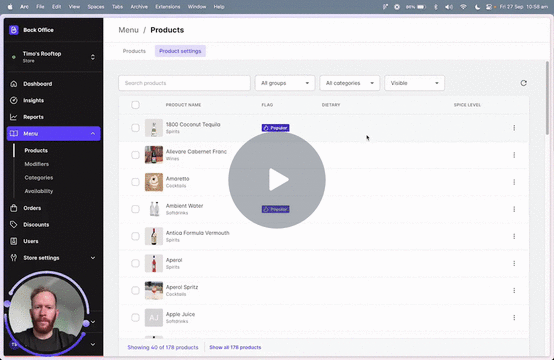The height and width of the screenshot is (360, 554).
Task: Open the All categories dropdown
Action: (x=349, y=83)
